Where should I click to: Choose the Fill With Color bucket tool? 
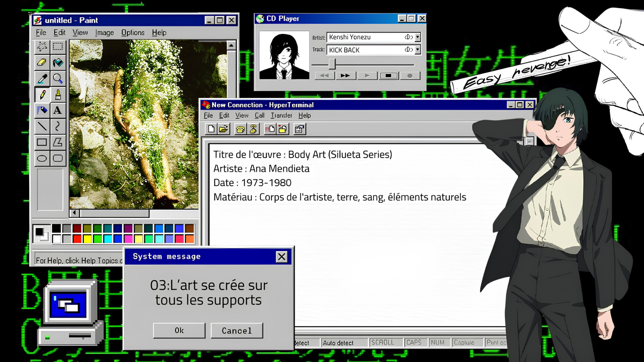(x=58, y=62)
